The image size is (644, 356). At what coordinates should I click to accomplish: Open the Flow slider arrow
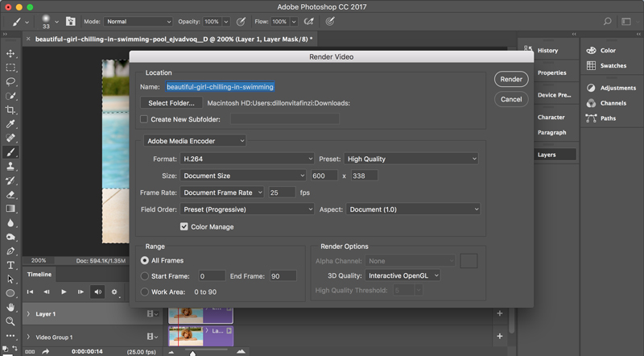point(294,22)
